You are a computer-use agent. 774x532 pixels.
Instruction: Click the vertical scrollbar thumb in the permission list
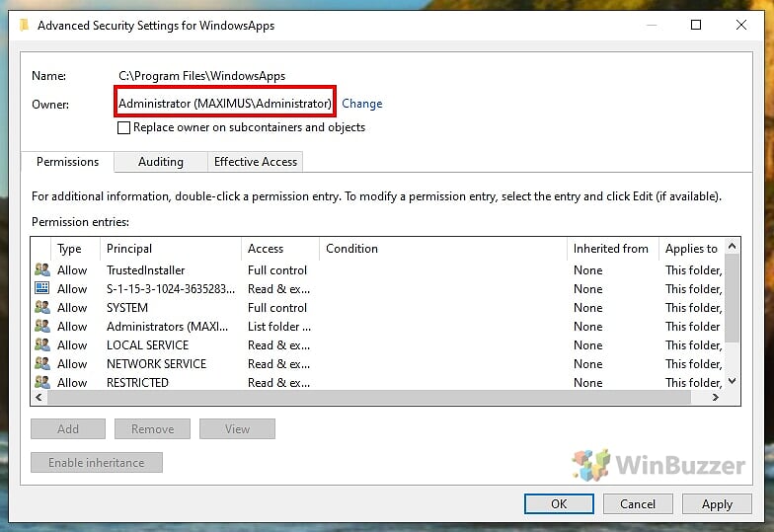pos(733,298)
